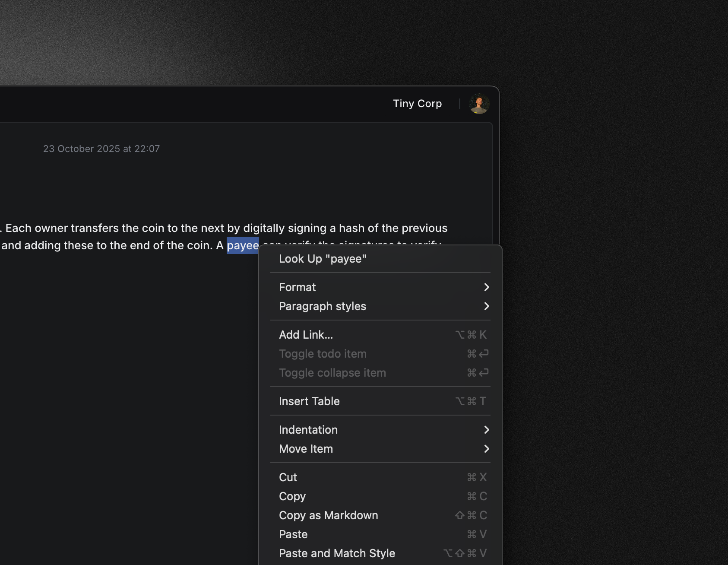Click the highlighted word payee

click(242, 246)
